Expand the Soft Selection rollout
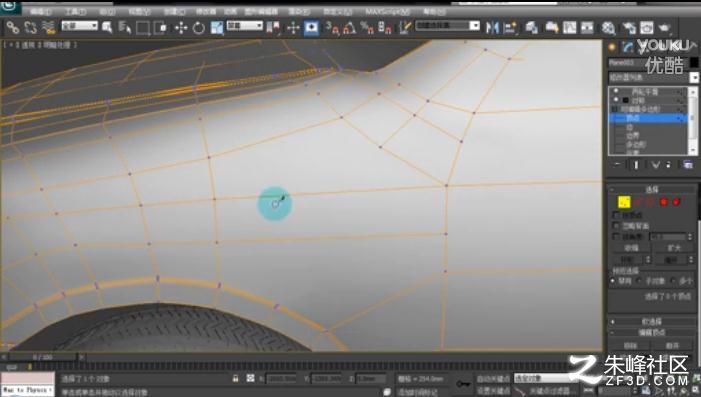701x397 pixels. [x=652, y=321]
